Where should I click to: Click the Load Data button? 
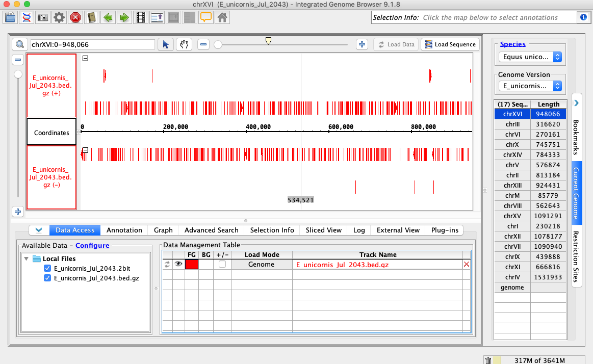tap(396, 44)
